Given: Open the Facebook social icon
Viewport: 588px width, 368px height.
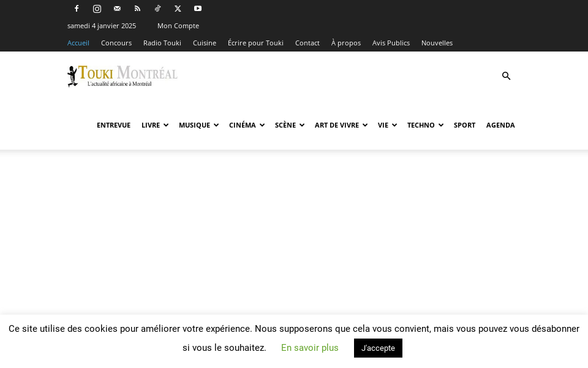Looking at the screenshot, I should 77,9.
